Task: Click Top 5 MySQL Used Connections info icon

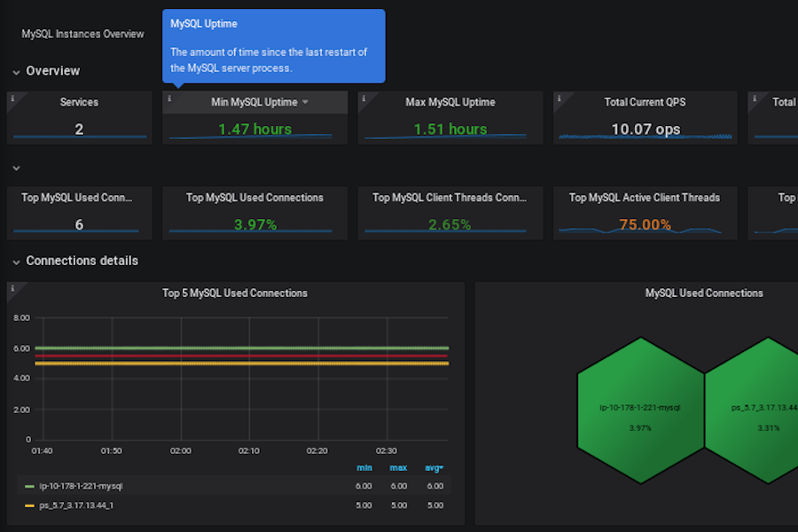Action: coord(12,288)
